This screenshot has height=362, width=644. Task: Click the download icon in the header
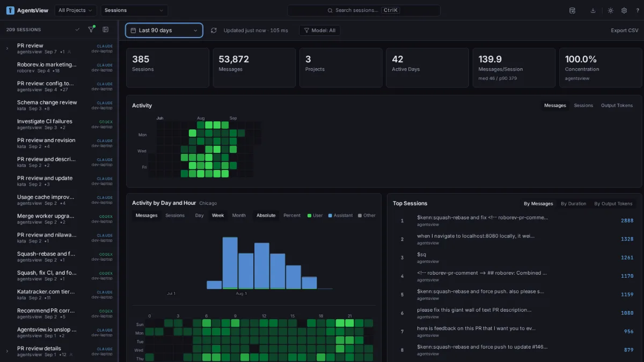593,10
